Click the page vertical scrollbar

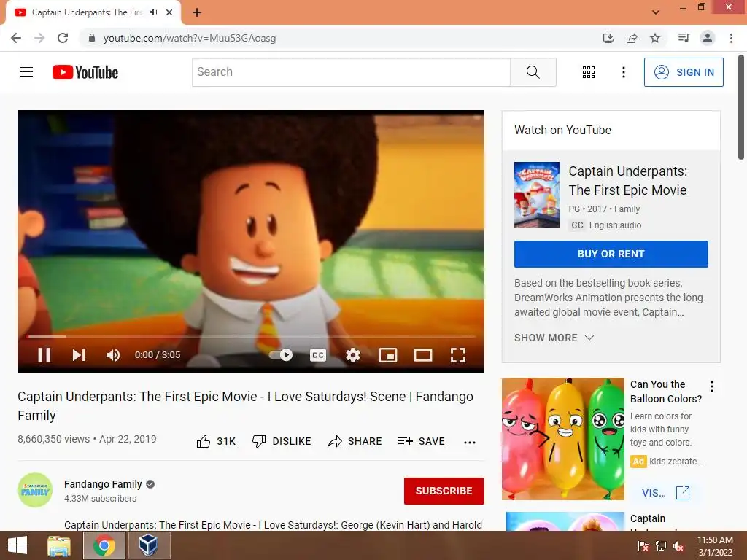tap(741, 108)
